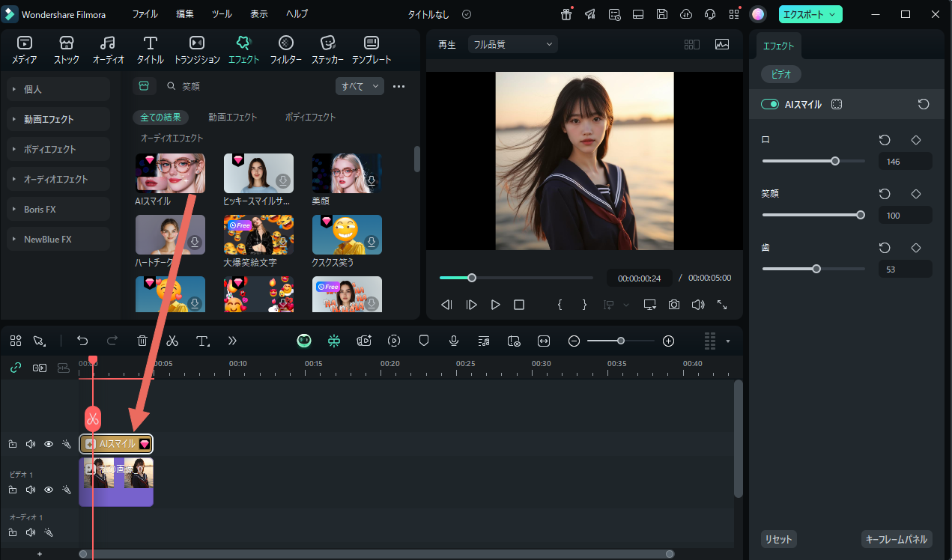This screenshot has width=952, height=560.
Task: Click the play button in preview controls
Action: tap(495, 305)
